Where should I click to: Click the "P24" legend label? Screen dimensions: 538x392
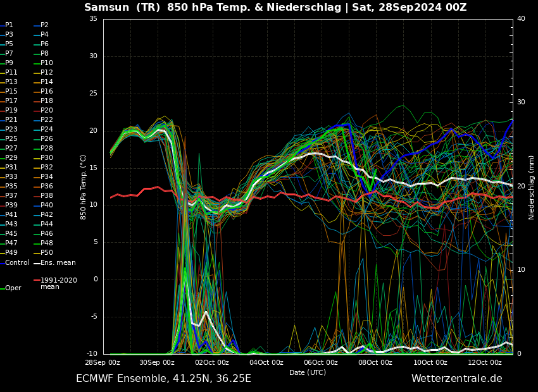[47, 129]
